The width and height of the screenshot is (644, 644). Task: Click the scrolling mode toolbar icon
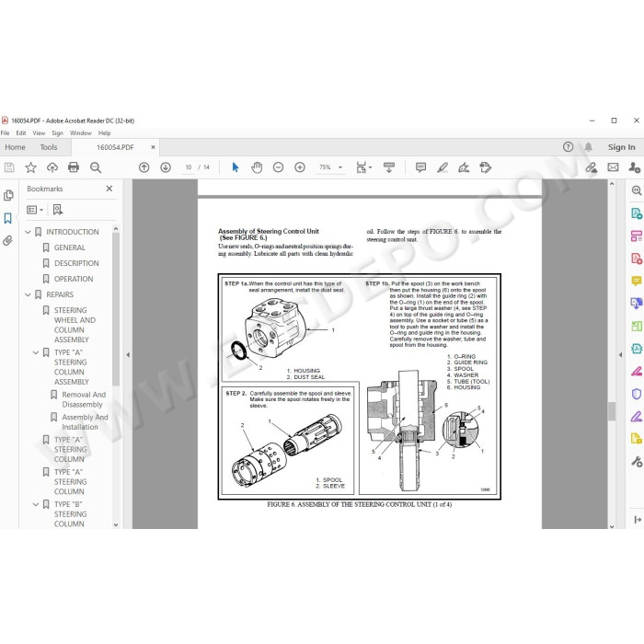[389, 167]
